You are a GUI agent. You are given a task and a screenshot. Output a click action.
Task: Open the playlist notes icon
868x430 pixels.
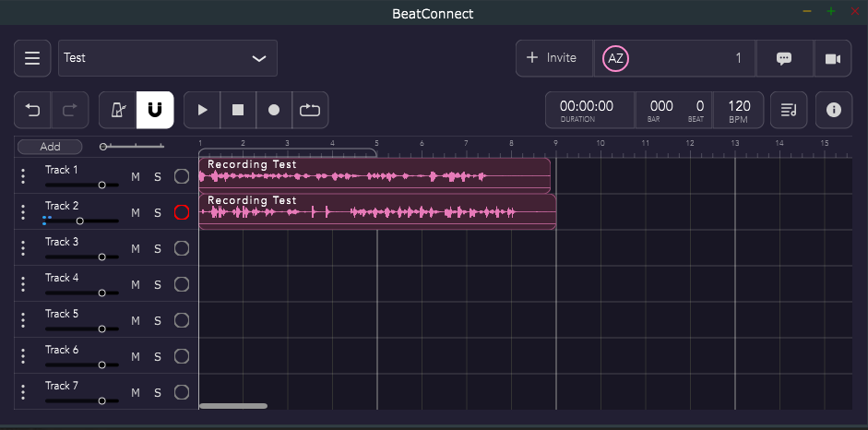pos(789,110)
